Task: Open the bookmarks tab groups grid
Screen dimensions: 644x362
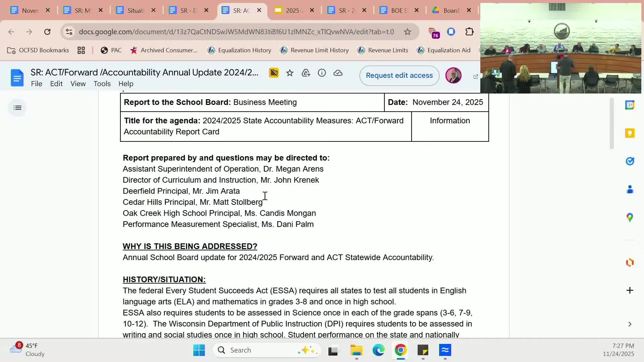Action: pyautogui.click(x=81, y=50)
